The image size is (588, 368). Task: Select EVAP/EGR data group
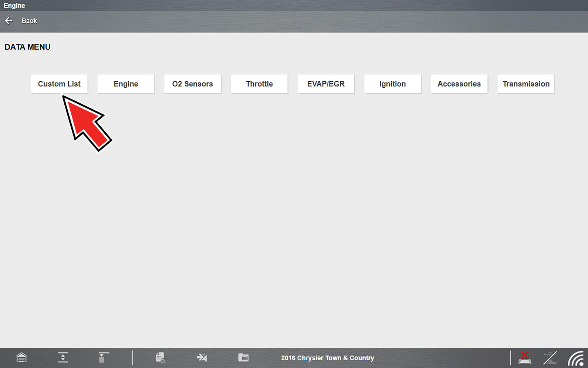(326, 84)
